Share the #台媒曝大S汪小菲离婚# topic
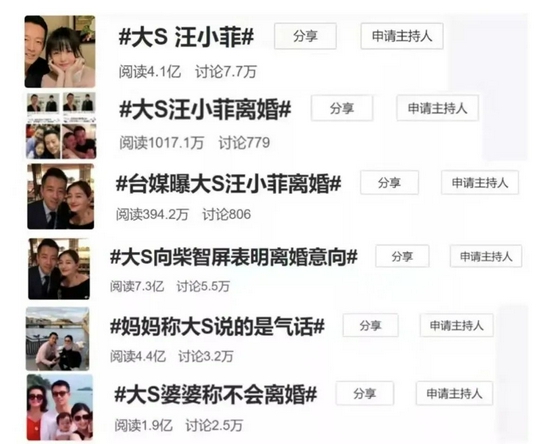Image resolution: width=550 pixels, height=444 pixels. coord(389,183)
